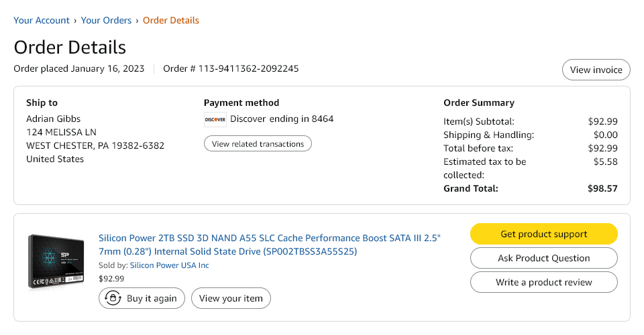Click the chevron after Your Account breadcrumb
644x335 pixels.
75,21
